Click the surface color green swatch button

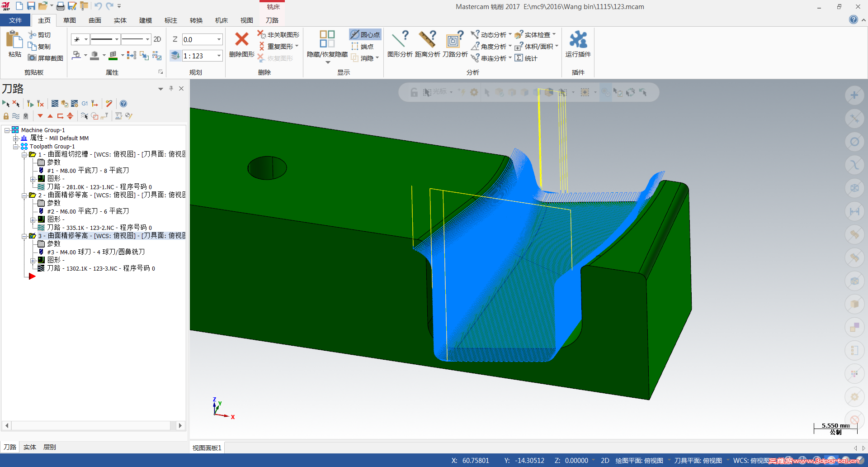(113, 55)
